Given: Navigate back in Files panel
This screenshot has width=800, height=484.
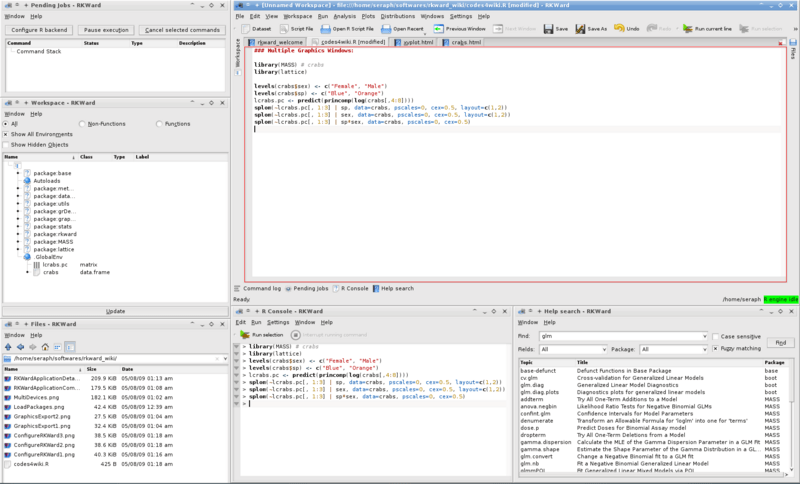Looking at the screenshot, I should tap(20, 347).
